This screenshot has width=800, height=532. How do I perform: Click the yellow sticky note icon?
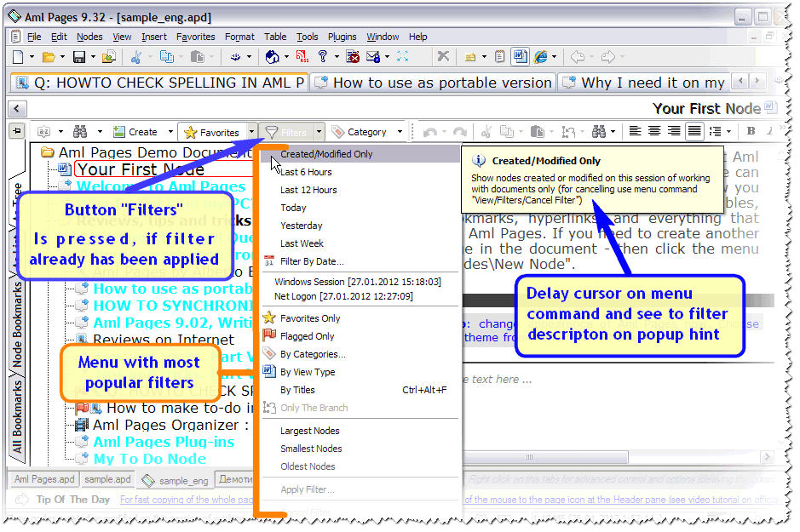470,57
